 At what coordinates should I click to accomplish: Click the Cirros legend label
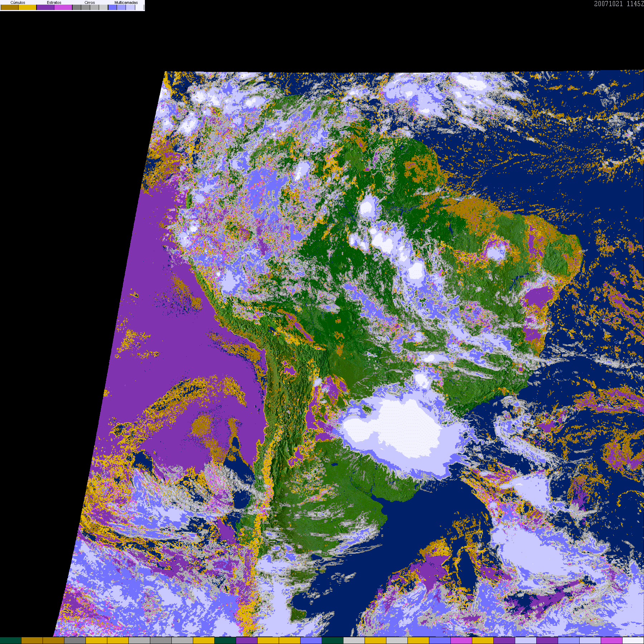click(90, 3)
